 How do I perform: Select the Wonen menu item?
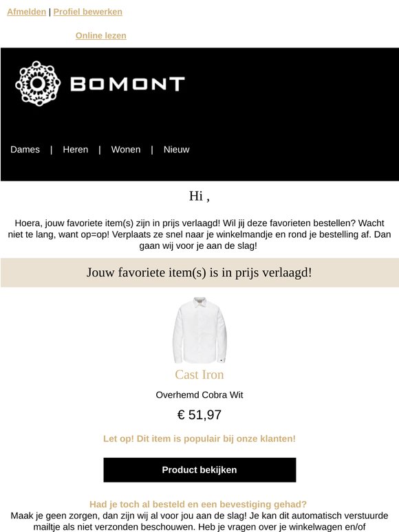126,150
